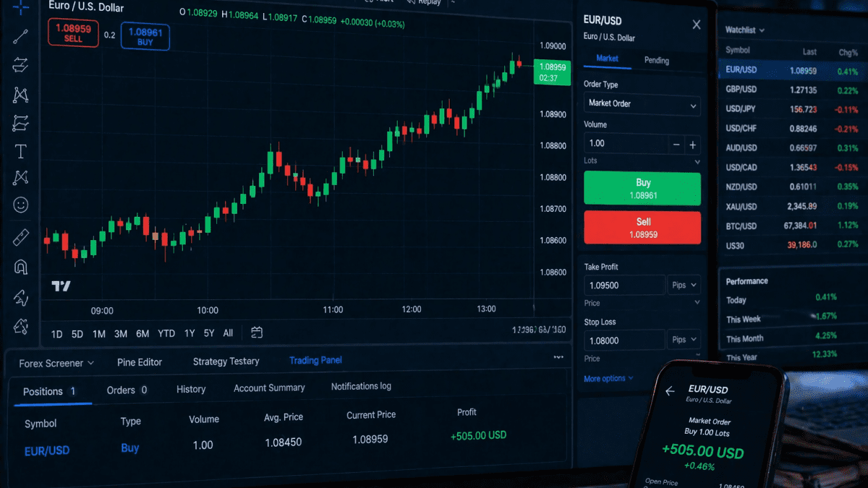Open the Market Order type dropdown
This screenshot has height=488, width=868.
coord(642,105)
